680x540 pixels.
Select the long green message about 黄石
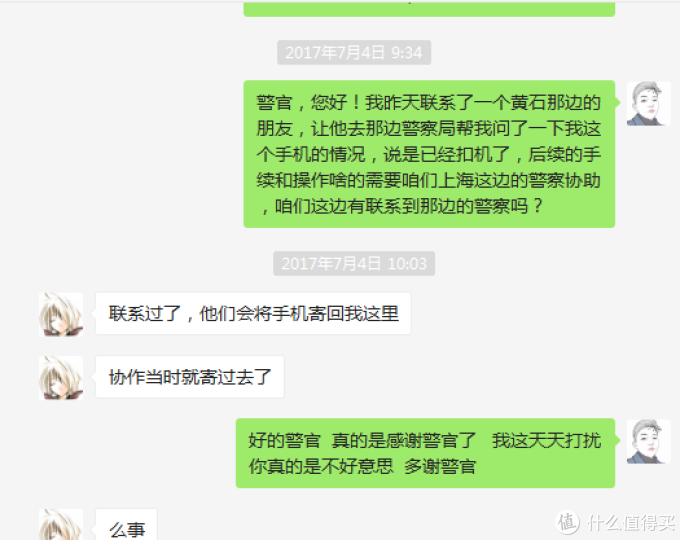[429, 154]
